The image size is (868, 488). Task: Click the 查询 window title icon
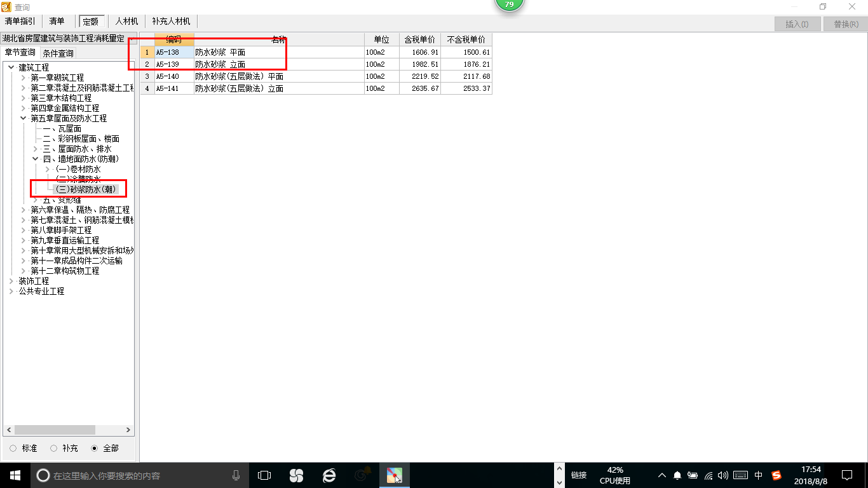tap(6, 6)
